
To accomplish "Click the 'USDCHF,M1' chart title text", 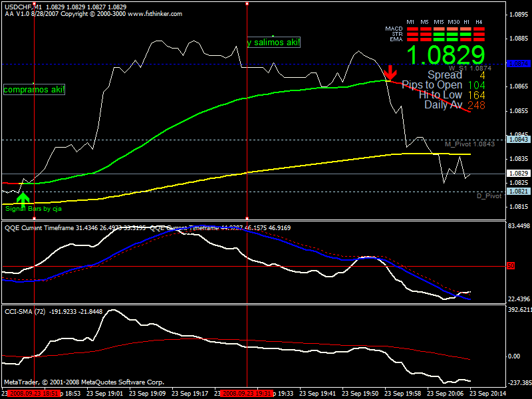I will click(x=23, y=7).
